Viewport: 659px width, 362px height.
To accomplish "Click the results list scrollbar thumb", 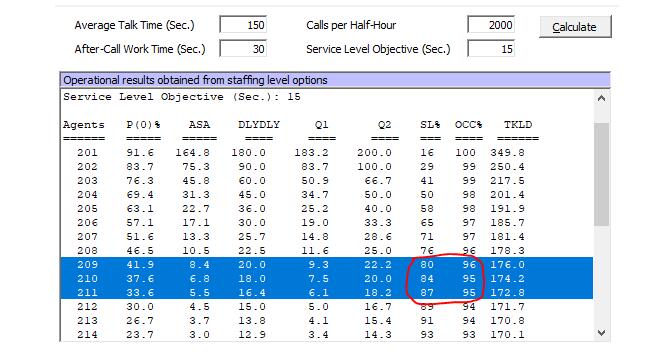I will [601, 174].
